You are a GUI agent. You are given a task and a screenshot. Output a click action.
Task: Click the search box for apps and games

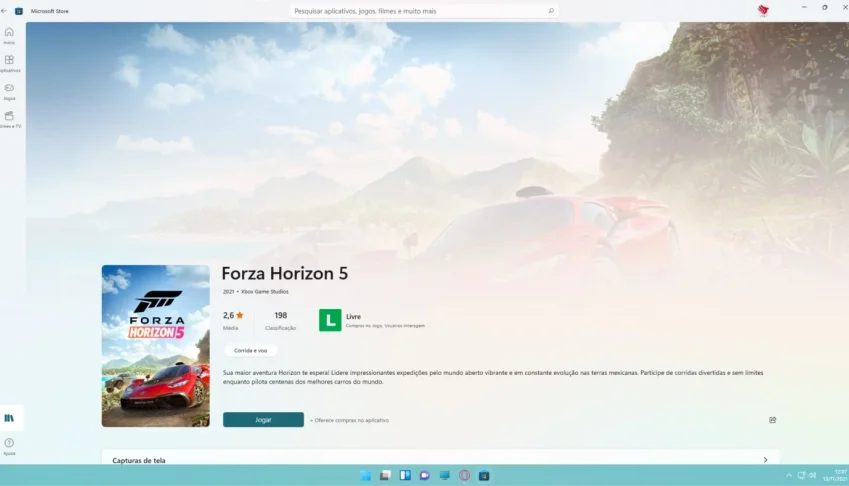(424, 11)
